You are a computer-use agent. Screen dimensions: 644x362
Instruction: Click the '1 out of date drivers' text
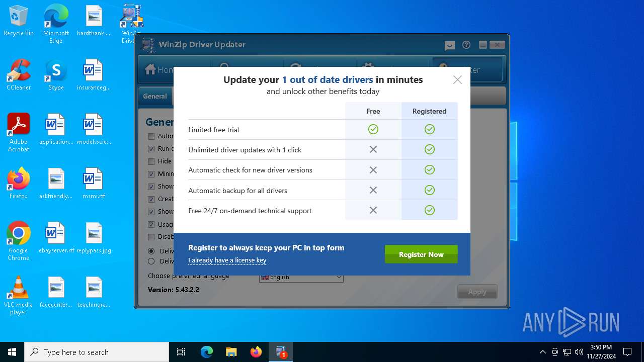(x=328, y=79)
